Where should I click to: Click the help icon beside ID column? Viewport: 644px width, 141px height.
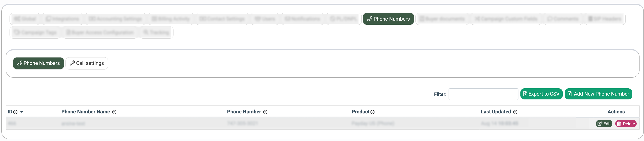point(15,112)
